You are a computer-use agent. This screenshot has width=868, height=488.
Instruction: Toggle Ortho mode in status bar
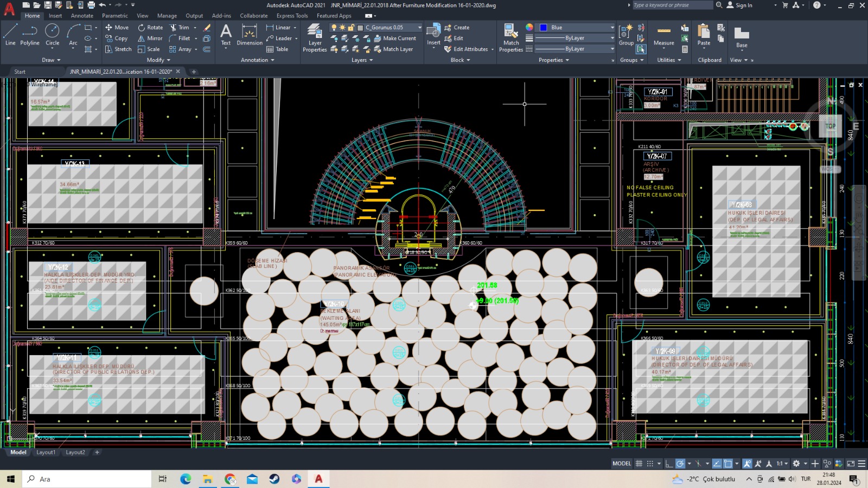click(669, 464)
